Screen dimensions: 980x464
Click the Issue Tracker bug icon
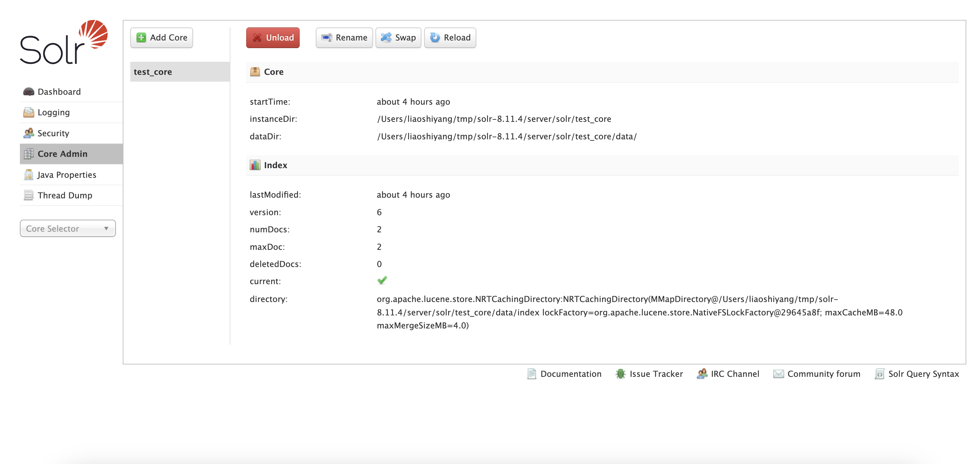pyautogui.click(x=620, y=374)
